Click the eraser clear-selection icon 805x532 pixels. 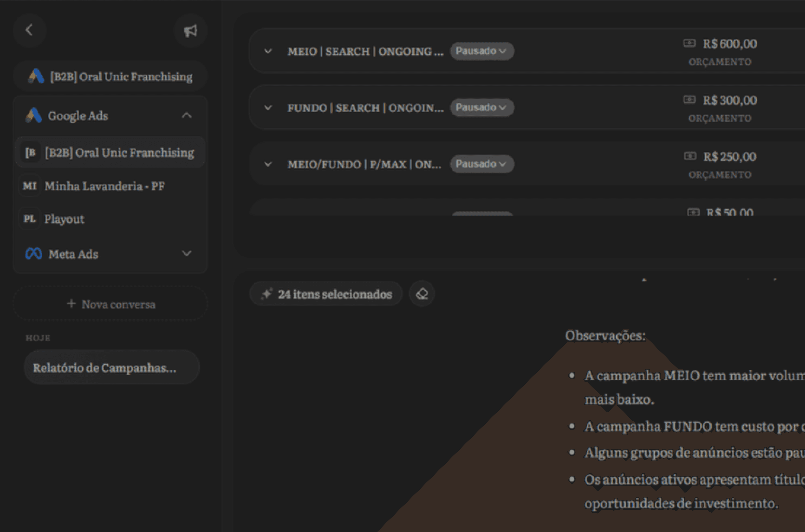click(422, 294)
